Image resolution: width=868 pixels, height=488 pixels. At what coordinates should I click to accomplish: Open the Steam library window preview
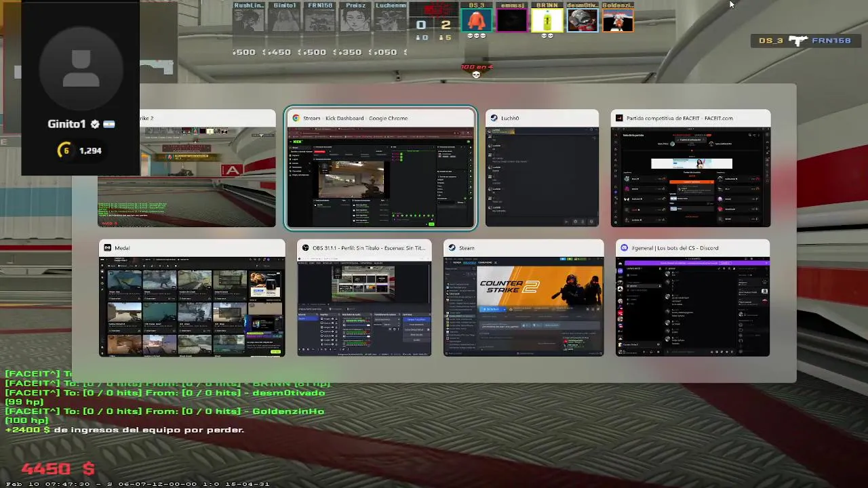tap(524, 298)
